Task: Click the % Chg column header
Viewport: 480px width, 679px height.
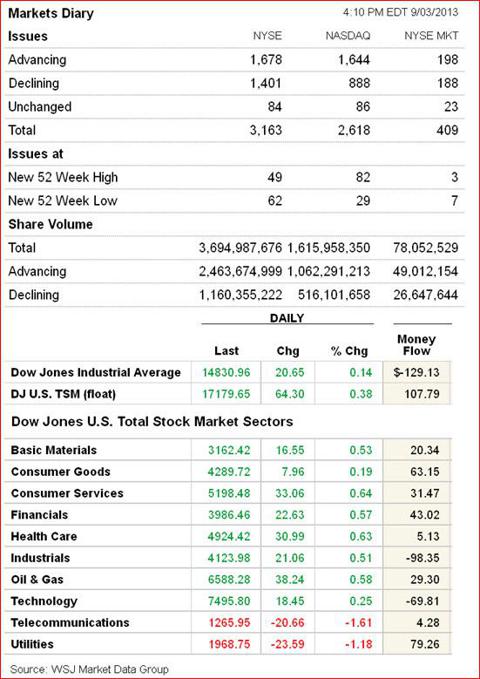Action: tap(349, 351)
